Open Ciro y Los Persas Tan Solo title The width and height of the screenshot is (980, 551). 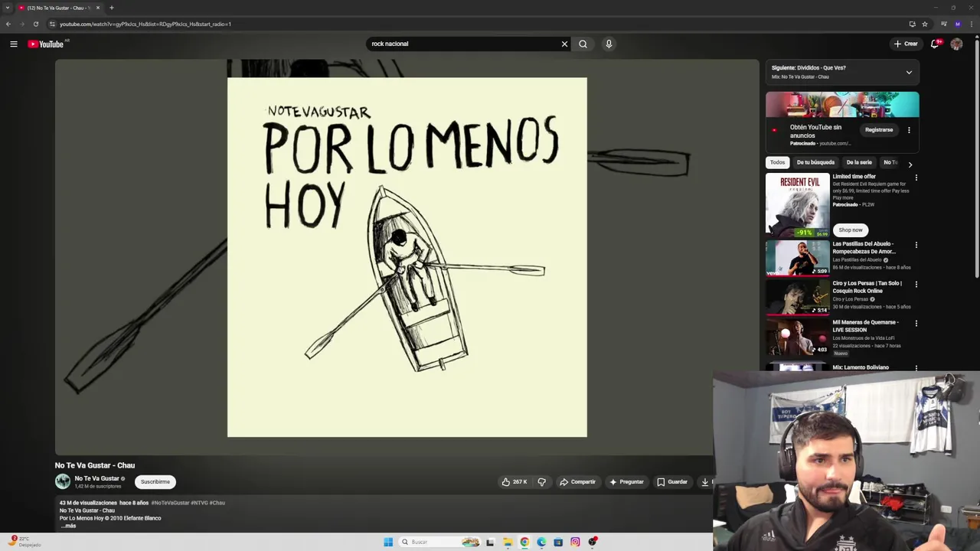867,287
